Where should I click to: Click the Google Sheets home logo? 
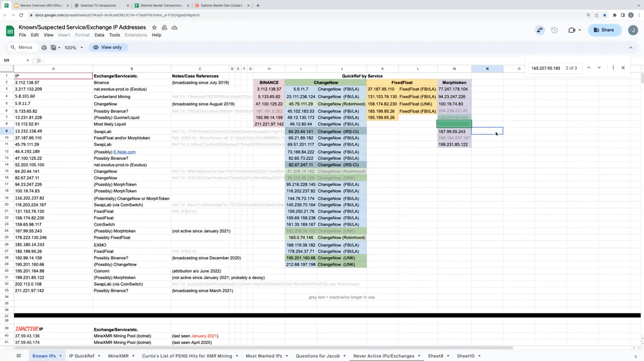click(10, 31)
